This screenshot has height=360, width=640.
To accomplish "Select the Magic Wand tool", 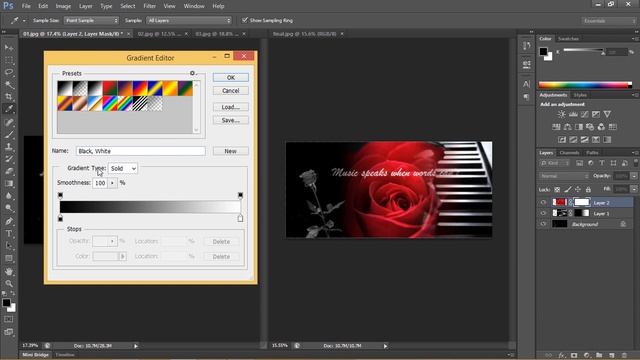I will [x=9, y=84].
